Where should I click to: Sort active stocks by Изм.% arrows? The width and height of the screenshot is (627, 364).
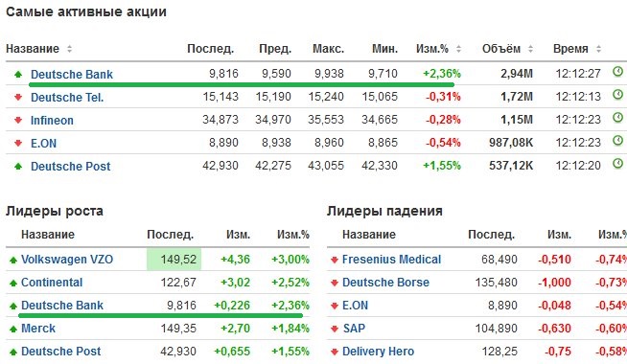point(458,49)
